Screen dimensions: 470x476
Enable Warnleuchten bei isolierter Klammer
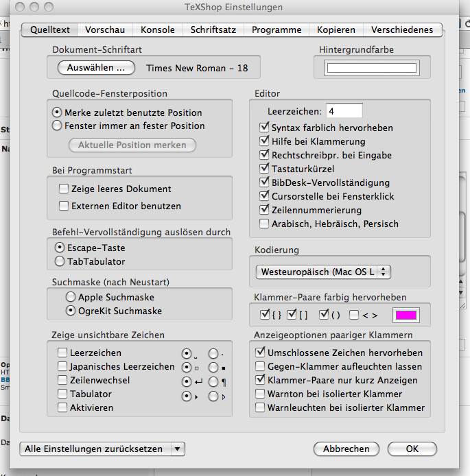(x=260, y=407)
